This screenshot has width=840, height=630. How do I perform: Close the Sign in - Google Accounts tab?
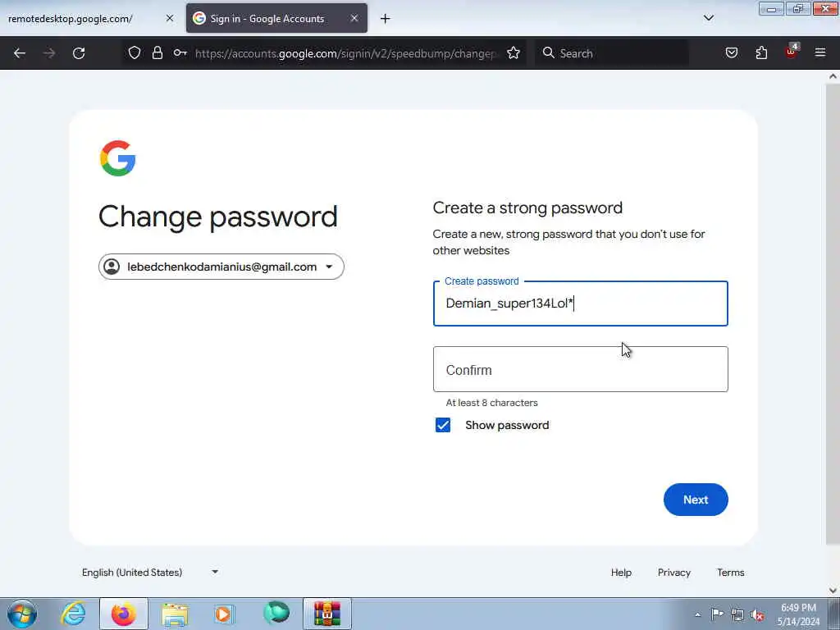(354, 18)
